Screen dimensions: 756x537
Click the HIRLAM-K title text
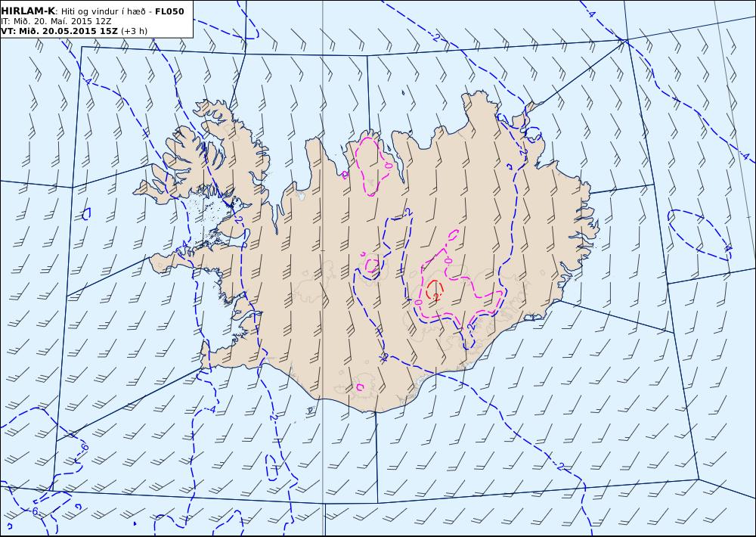coord(29,11)
